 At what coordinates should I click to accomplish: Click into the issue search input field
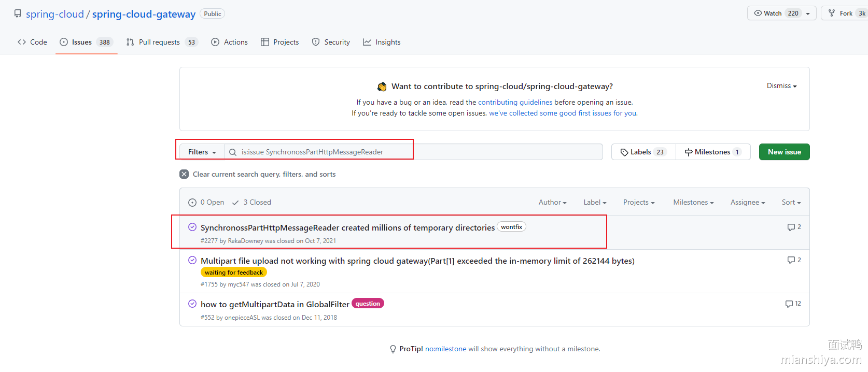tap(415, 152)
